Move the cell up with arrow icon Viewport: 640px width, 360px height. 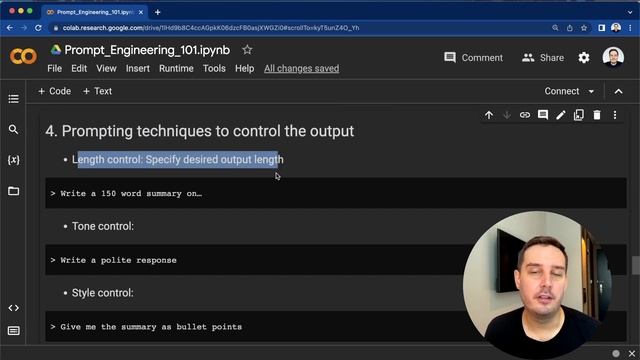click(x=489, y=115)
